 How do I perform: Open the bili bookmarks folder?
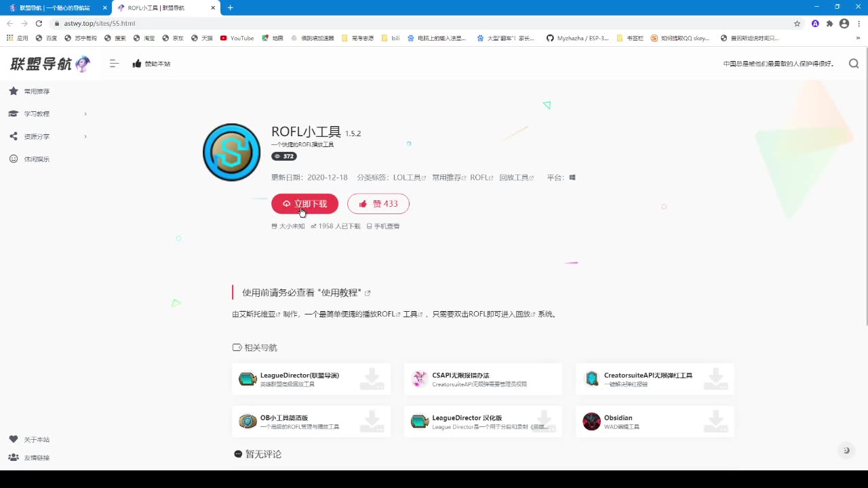pos(391,38)
